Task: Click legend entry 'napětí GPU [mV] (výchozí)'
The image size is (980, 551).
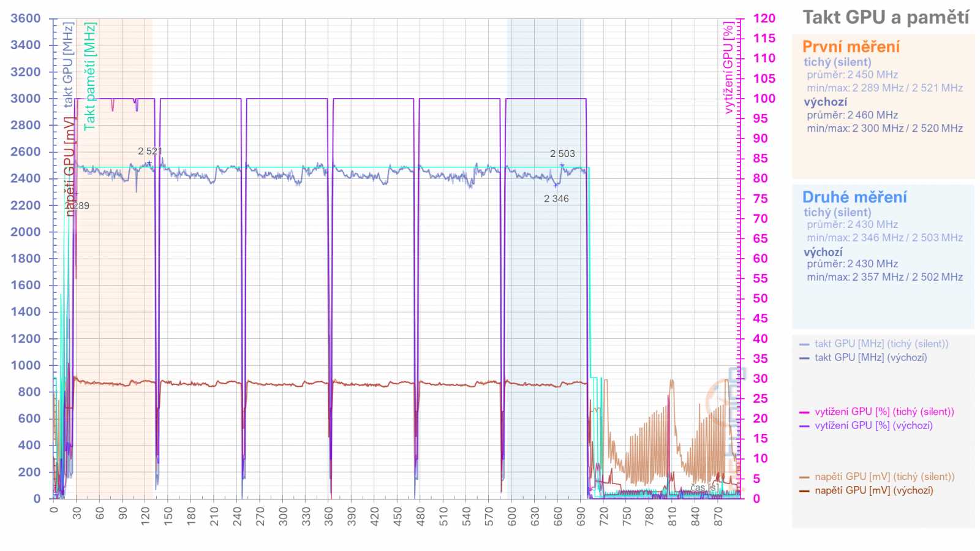Action: 874,490
